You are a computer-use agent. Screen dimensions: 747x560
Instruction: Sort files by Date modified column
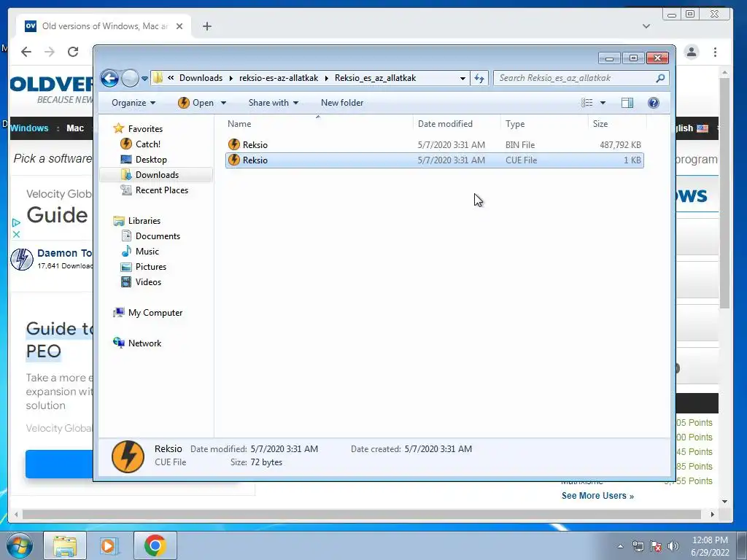click(457, 124)
